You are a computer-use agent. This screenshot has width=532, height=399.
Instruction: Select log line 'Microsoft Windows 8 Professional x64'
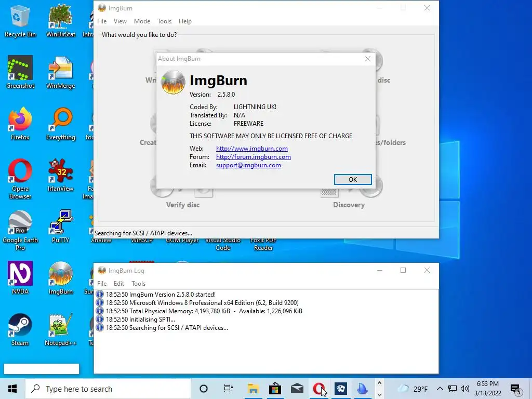coord(202,303)
